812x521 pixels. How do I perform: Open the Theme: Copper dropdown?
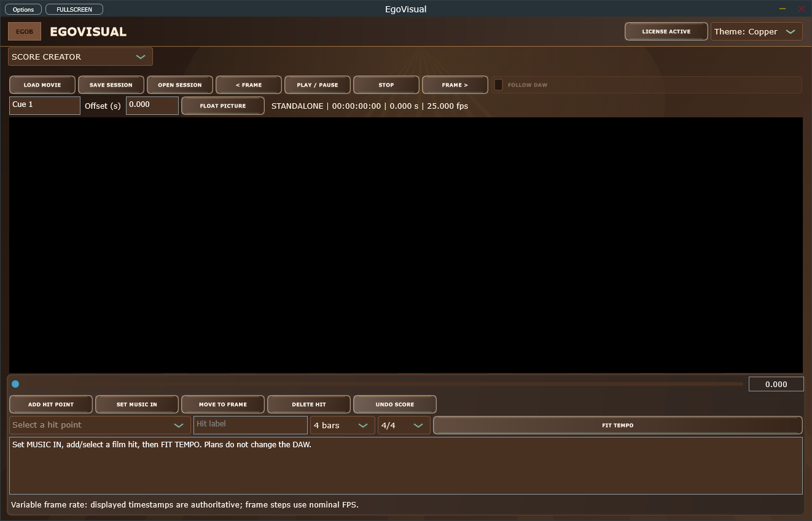tap(757, 31)
